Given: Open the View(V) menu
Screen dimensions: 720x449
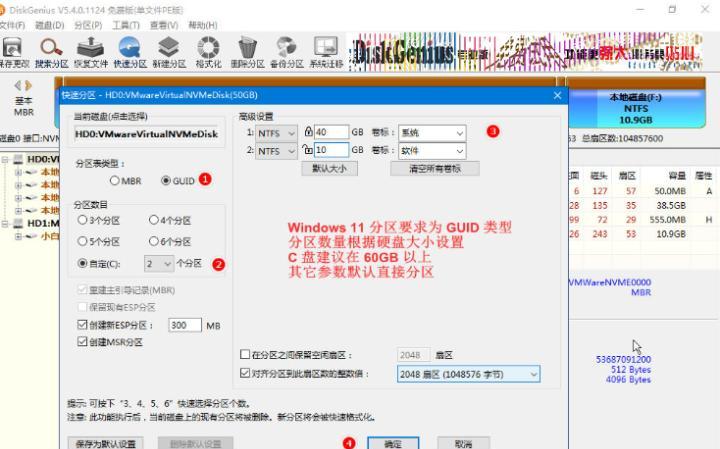Looking at the screenshot, I should click(164, 25).
